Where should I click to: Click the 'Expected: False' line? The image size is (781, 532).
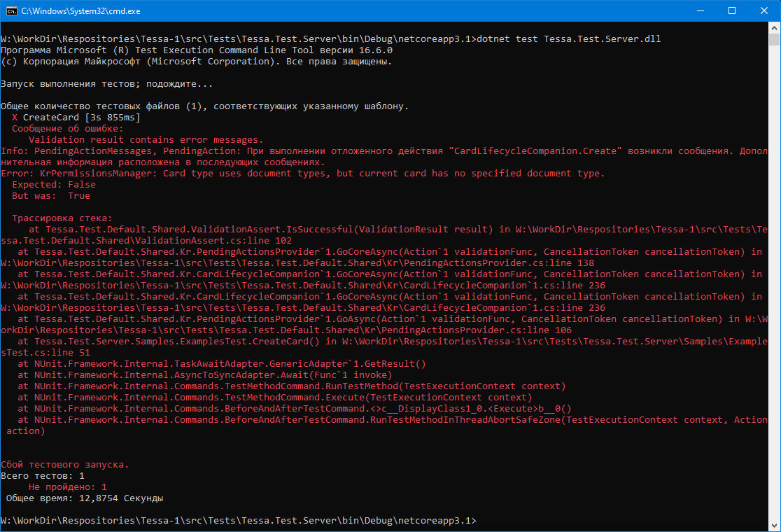54,185
